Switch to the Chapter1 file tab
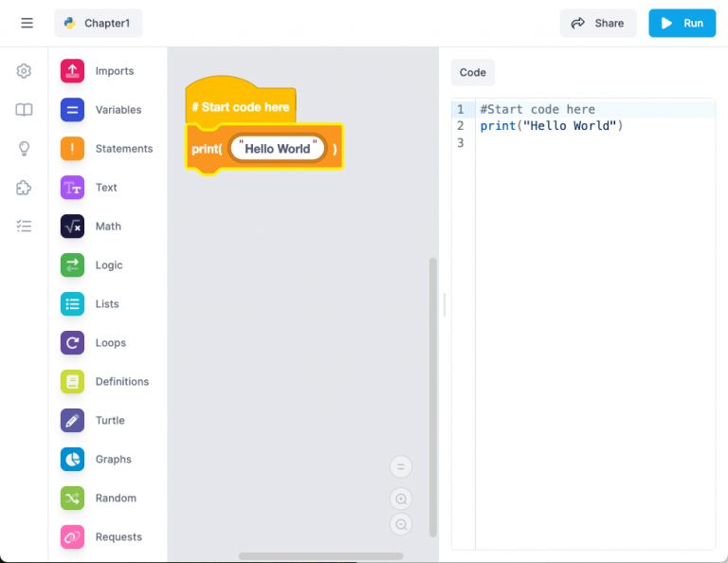 [99, 23]
